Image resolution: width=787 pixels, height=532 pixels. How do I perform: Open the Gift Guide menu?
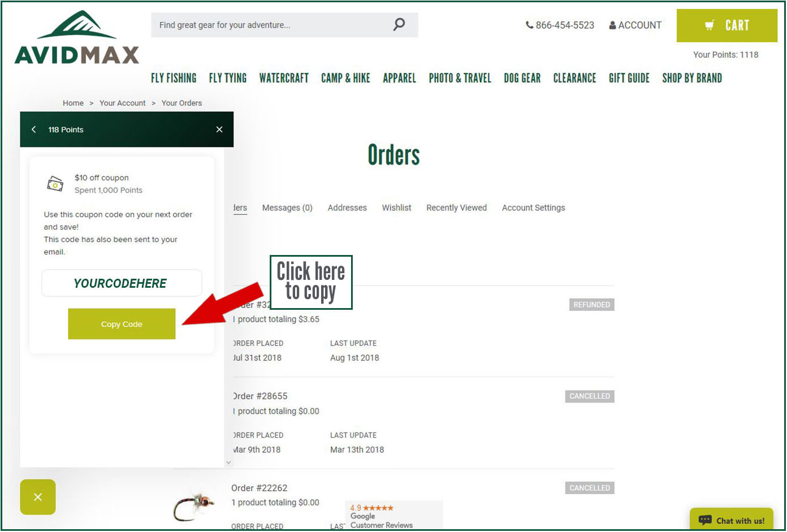pyautogui.click(x=629, y=78)
